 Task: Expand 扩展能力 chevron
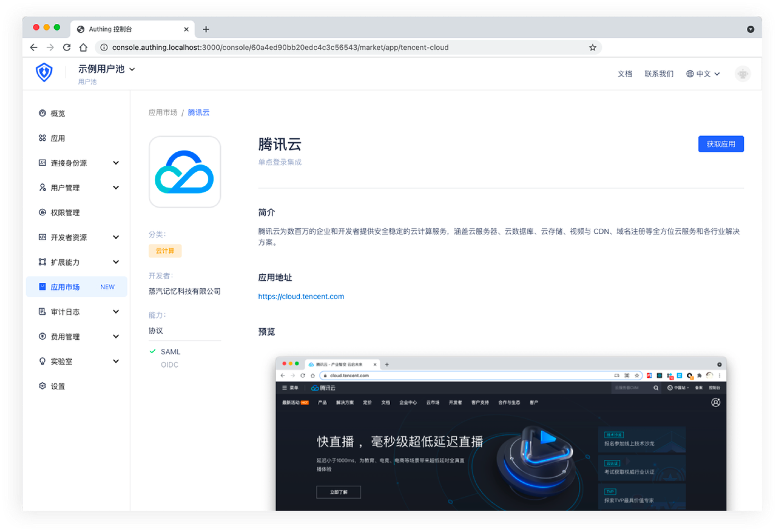coord(116,262)
